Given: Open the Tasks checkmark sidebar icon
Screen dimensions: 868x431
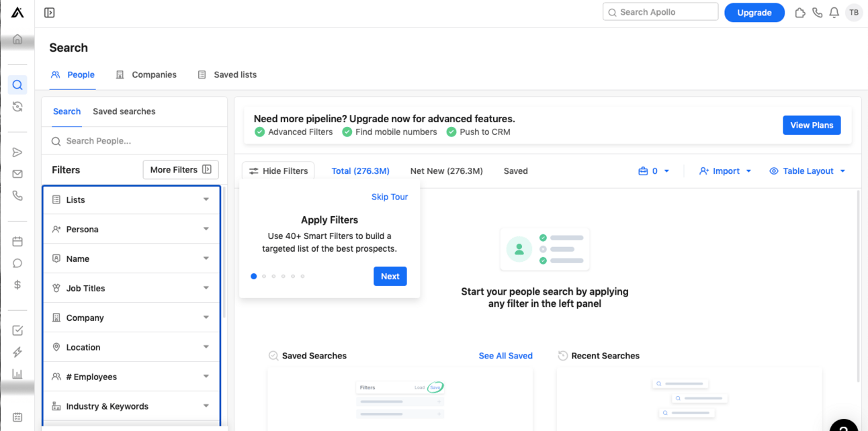Looking at the screenshot, I should point(17,330).
